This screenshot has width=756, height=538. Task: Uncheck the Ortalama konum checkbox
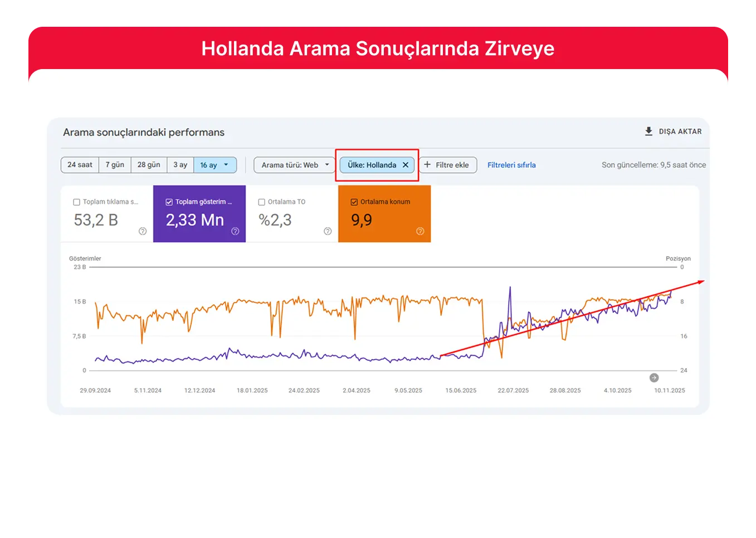pyautogui.click(x=354, y=202)
